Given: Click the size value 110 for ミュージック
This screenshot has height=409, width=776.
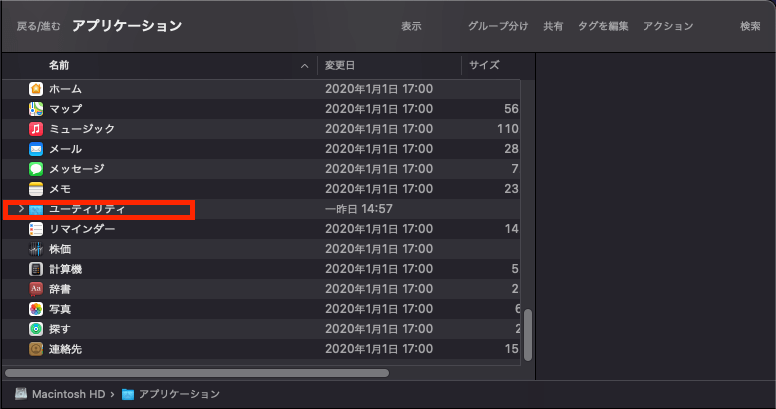Looking at the screenshot, I should (x=508, y=129).
